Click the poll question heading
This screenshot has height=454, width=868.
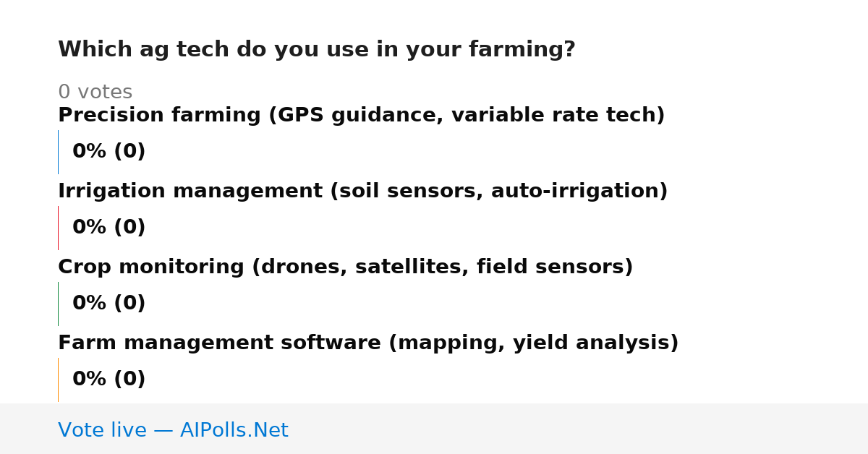(x=317, y=50)
